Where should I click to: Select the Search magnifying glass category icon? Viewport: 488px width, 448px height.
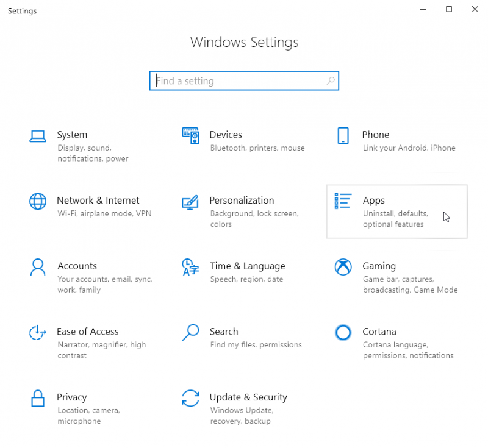pyautogui.click(x=190, y=333)
